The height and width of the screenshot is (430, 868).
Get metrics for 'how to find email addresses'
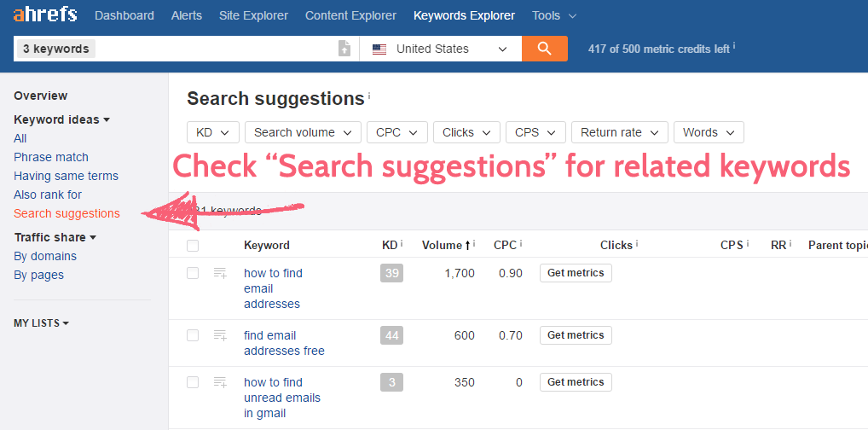[x=576, y=273]
